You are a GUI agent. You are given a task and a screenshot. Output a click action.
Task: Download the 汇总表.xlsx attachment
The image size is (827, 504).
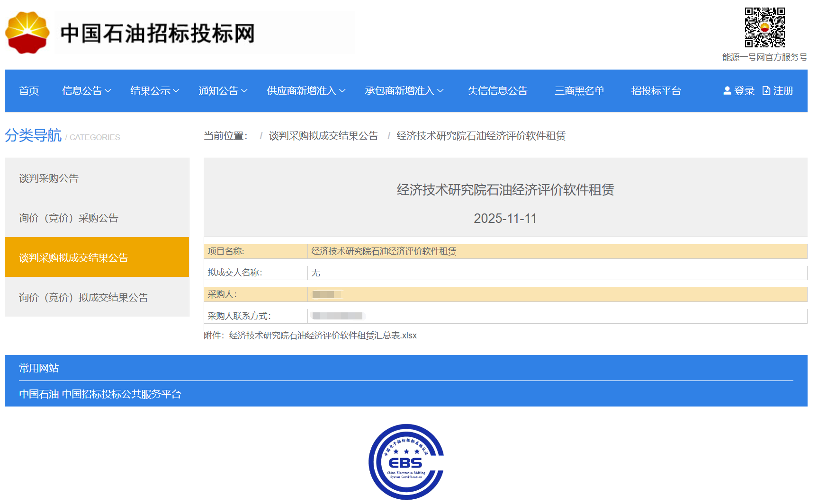[323, 336]
